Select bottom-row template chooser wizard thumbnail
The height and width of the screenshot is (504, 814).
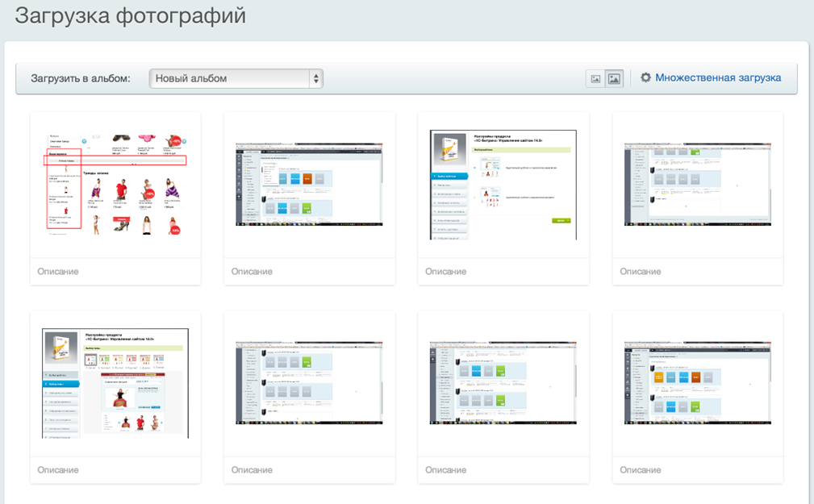tap(115, 383)
